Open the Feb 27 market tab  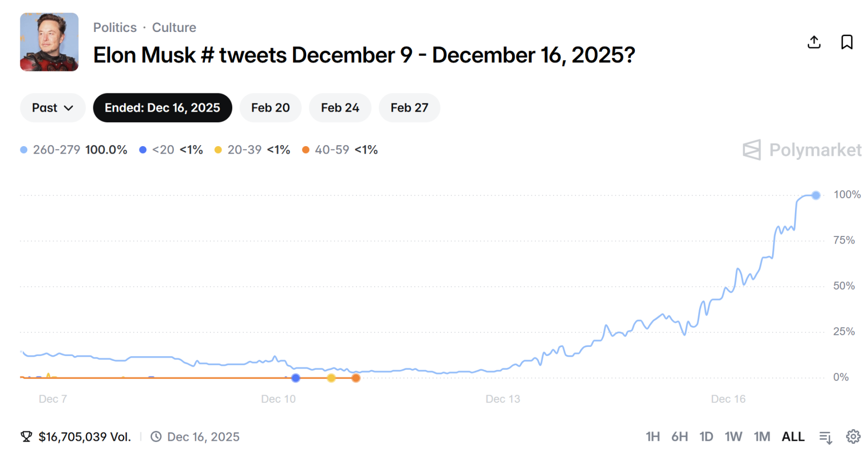click(409, 108)
